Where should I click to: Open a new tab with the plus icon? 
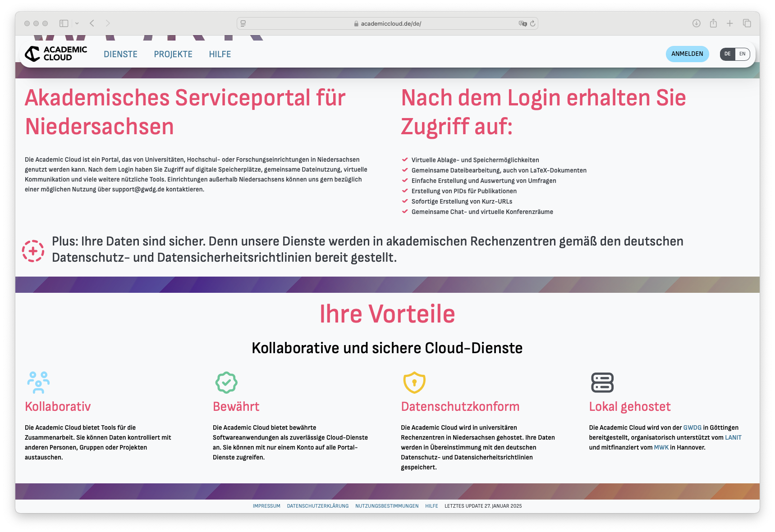730,23
